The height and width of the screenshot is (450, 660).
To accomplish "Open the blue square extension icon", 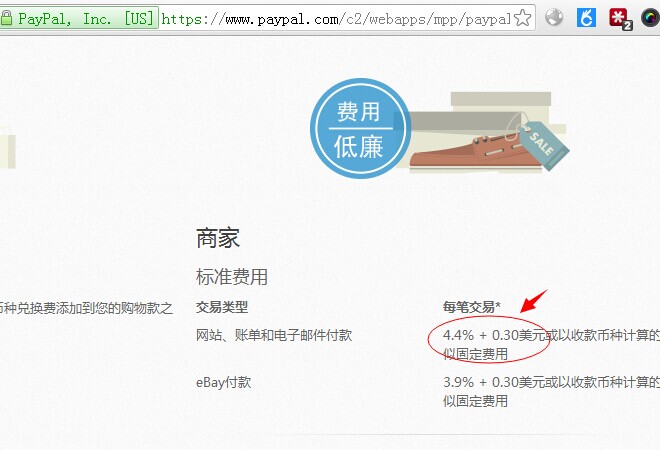I will coord(586,18).
